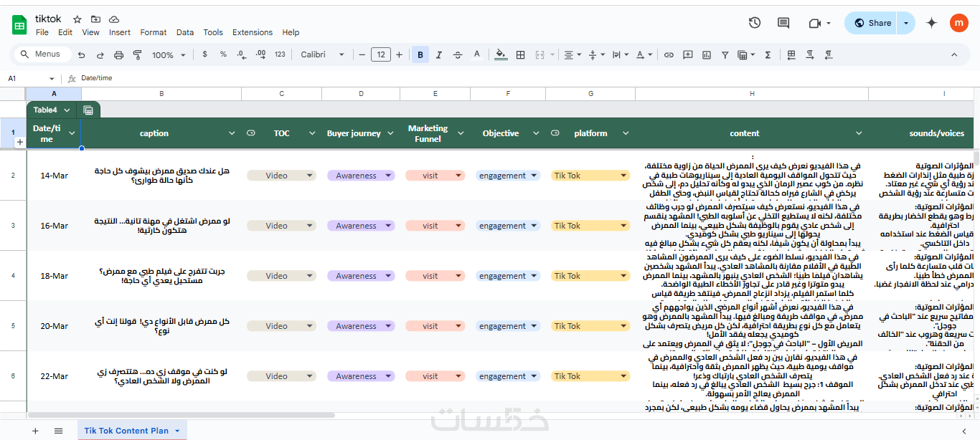The image size is (980, 440).
Task: Open the Extensions menu
Action: [253, 32]
